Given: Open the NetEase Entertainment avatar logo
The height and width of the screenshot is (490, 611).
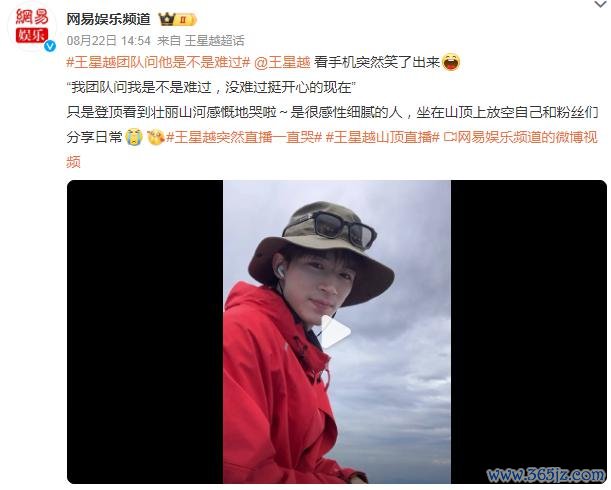Looking at the screenshot, I should click(32, 26).
